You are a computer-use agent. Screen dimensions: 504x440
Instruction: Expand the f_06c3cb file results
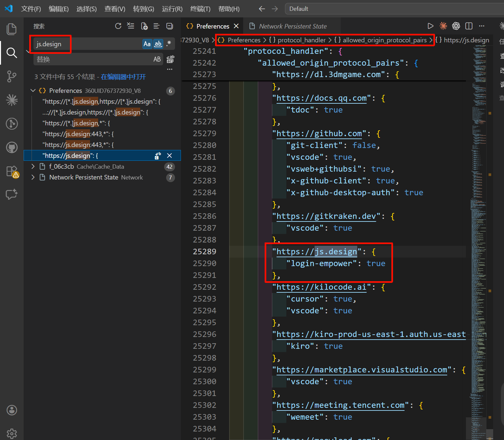coord(33,166)
